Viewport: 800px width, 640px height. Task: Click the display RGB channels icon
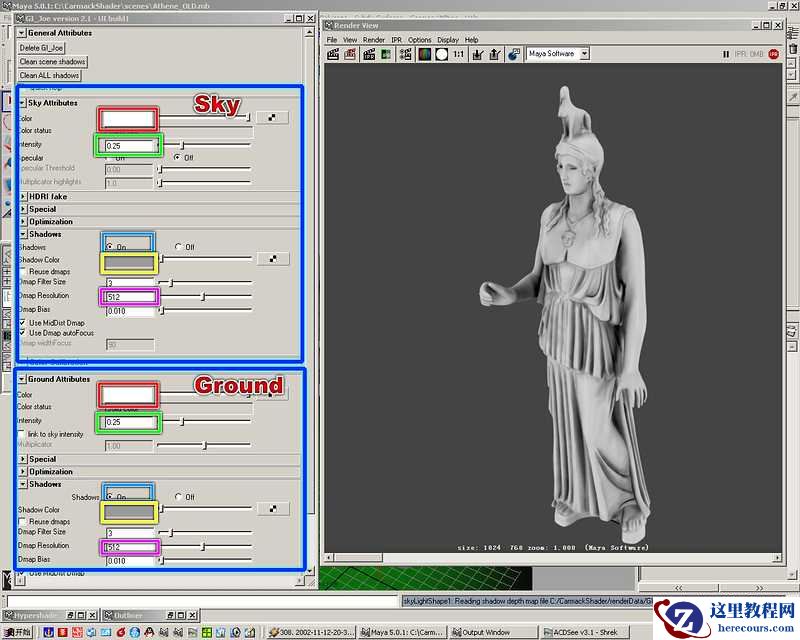424,54
